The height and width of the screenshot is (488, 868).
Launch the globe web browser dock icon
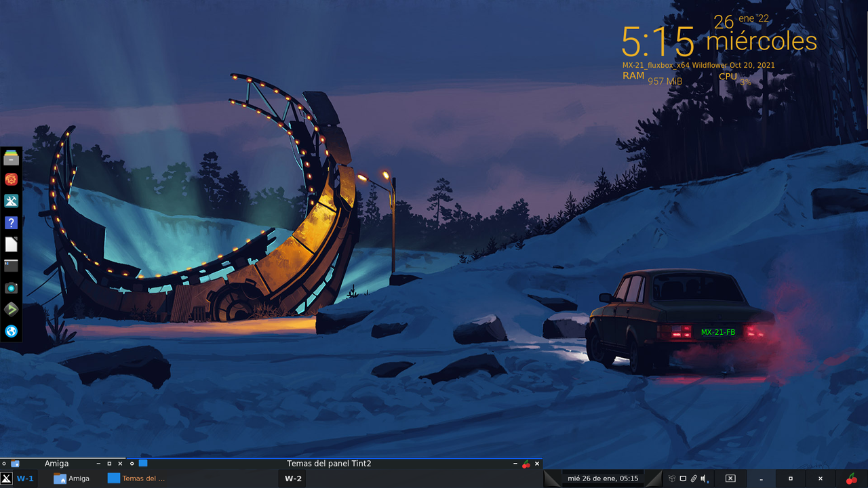[12, 331]
